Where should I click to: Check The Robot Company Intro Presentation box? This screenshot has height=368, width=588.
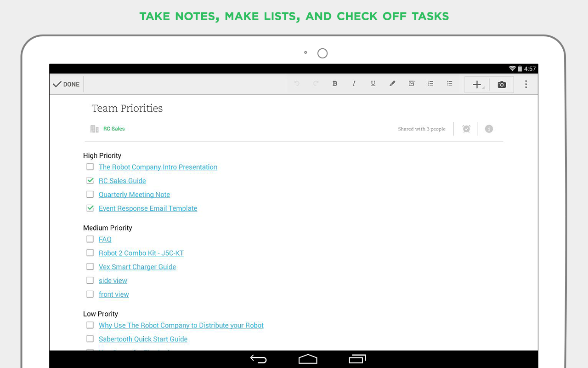90,167
